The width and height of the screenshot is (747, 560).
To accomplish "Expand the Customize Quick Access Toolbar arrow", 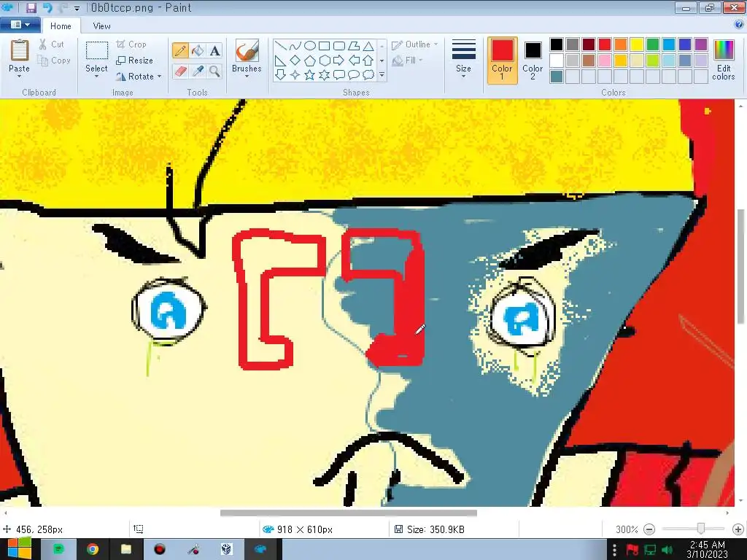I will tap(77, 8).
